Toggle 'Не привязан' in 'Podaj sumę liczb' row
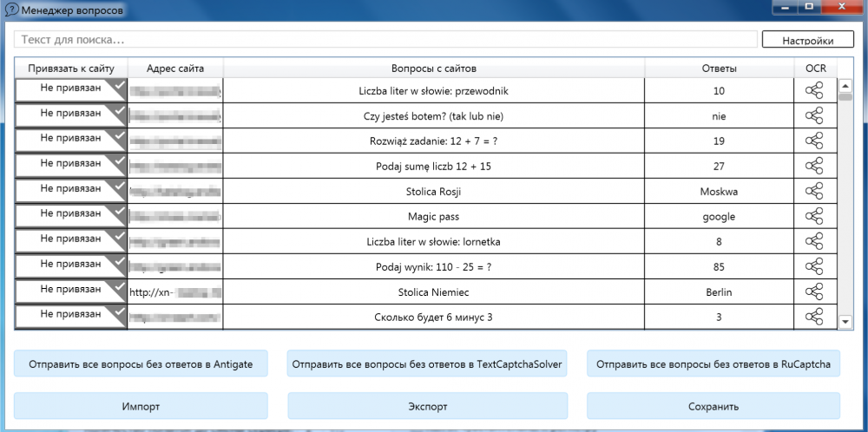Screen dimensions: 868x432 click(71, 165)
